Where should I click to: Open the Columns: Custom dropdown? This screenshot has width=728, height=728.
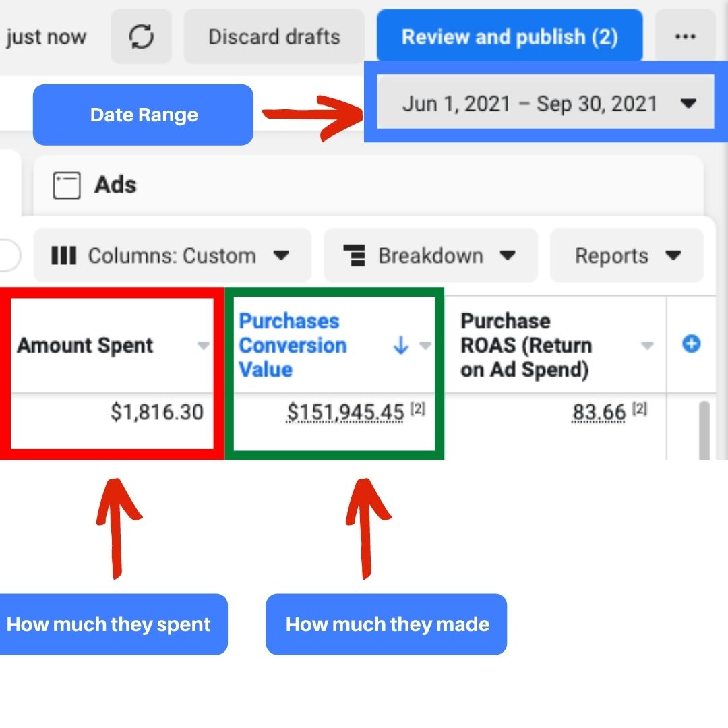point(172,256)
